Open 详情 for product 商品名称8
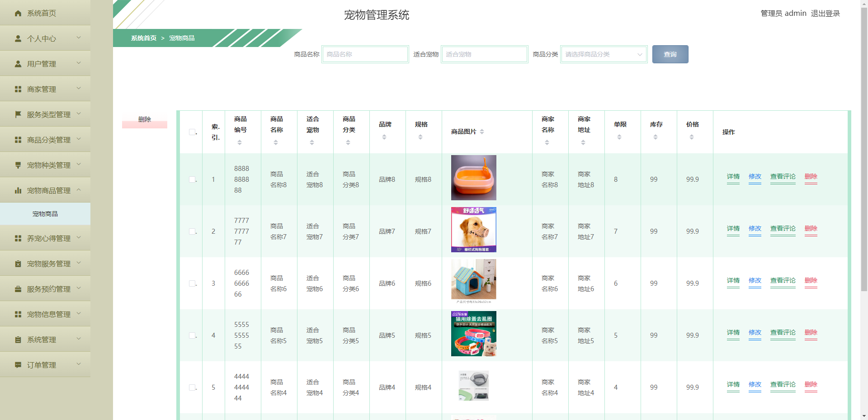Image resolution: width=868 pixels, height=420 pixels. pos(733,176)
